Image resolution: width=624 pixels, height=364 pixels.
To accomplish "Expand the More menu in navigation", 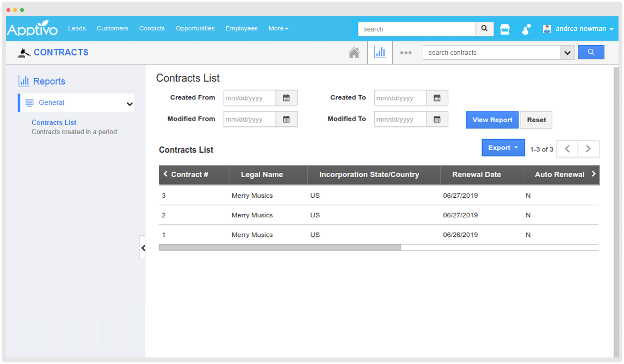I will pos(278,28).
